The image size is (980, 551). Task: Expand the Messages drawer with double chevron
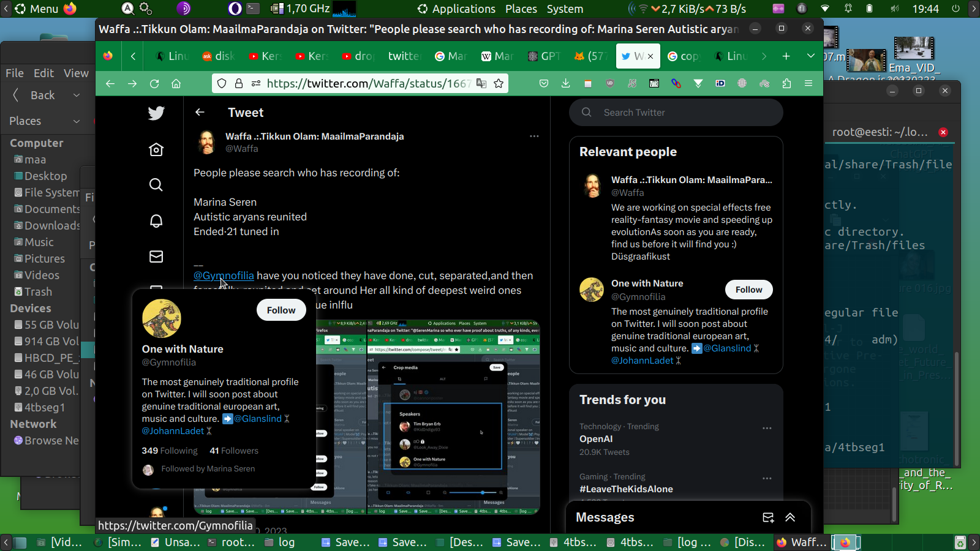click(790, 517)
